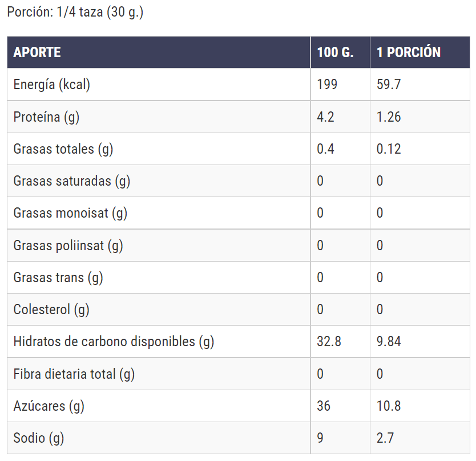Click the 59.7 portion energy value

coord(389,85)
